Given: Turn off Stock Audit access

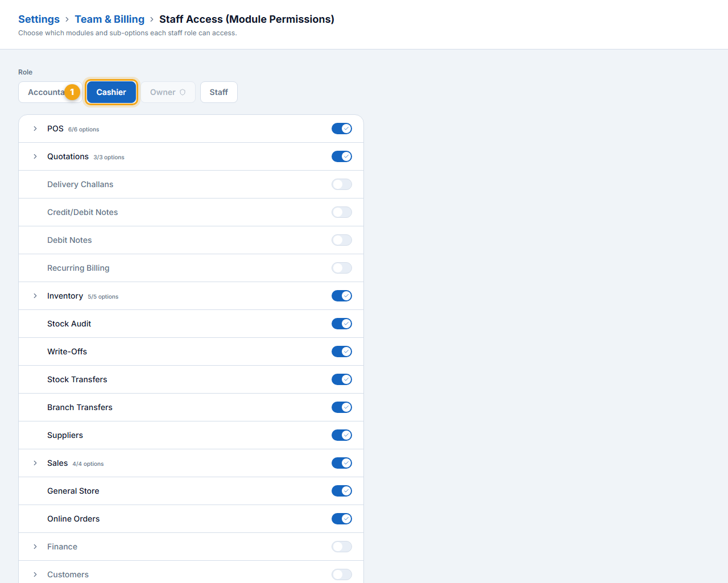Looking at the screenshot, I should 342,324.
